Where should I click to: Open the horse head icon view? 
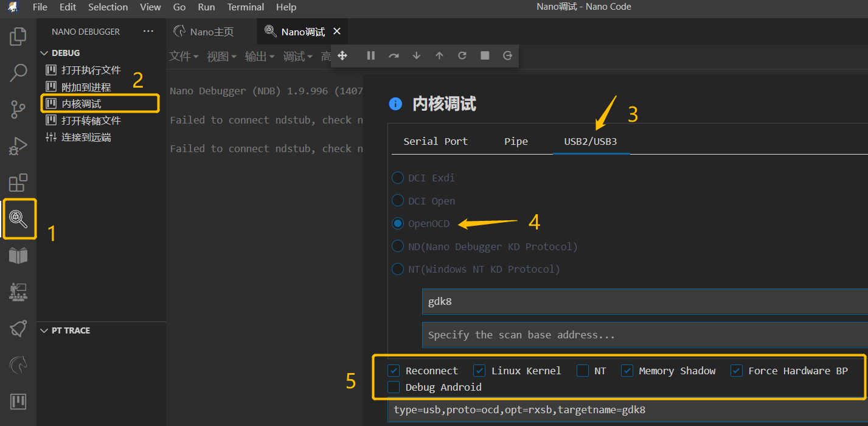[18, 365]
